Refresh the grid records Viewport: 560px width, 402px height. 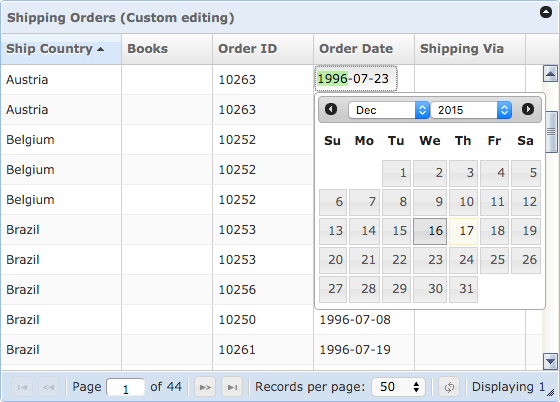coord(449,387)
